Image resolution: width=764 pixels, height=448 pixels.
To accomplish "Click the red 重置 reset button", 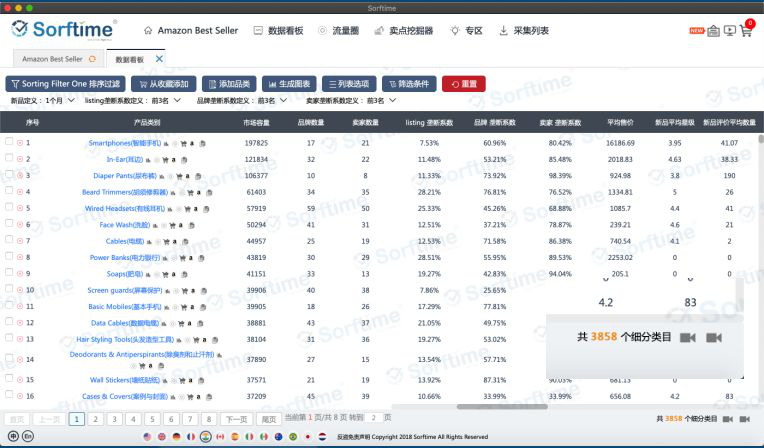I will (463, 84).
